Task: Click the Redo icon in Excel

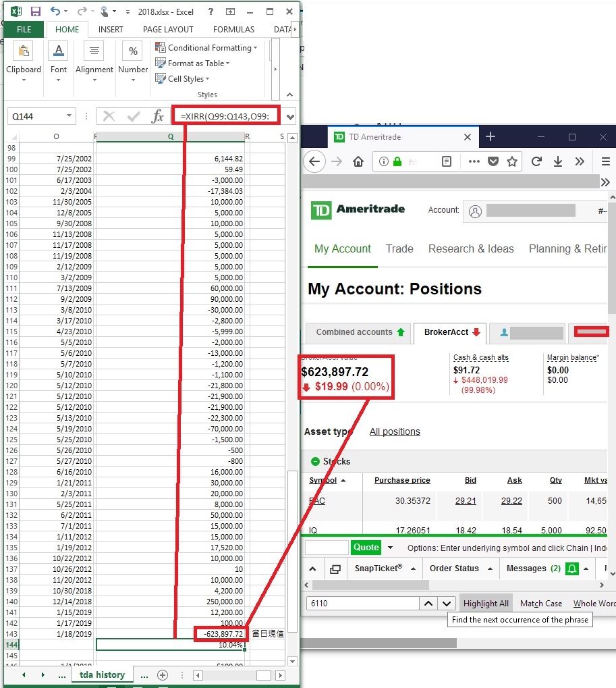Action: [x=82, y=11]
